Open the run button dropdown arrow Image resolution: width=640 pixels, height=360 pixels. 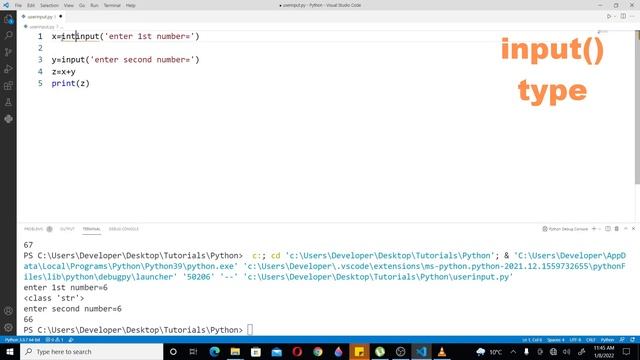click(615, 16)
